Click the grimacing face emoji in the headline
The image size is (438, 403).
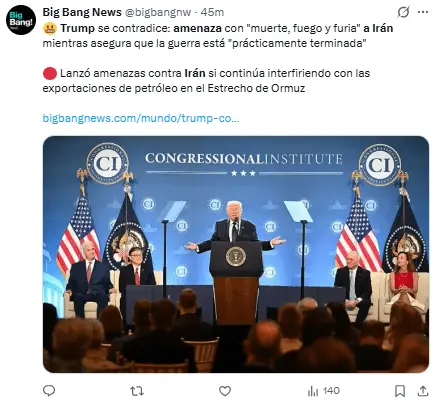tap(50, 28)
